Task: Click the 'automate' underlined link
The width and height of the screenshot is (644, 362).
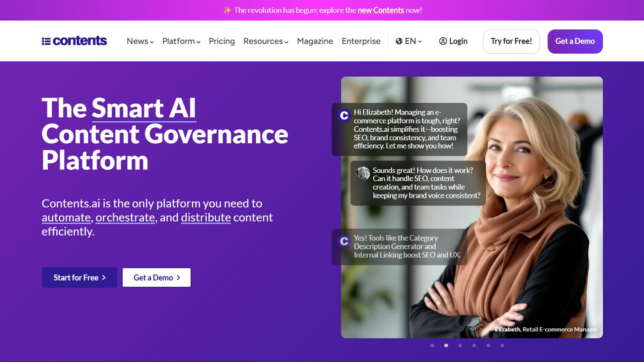Action: pos(66,218)
